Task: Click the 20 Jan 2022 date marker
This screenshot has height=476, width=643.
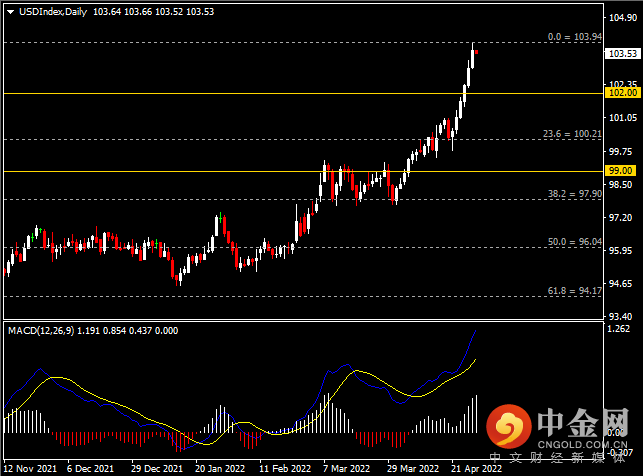Action: (220, 468)
